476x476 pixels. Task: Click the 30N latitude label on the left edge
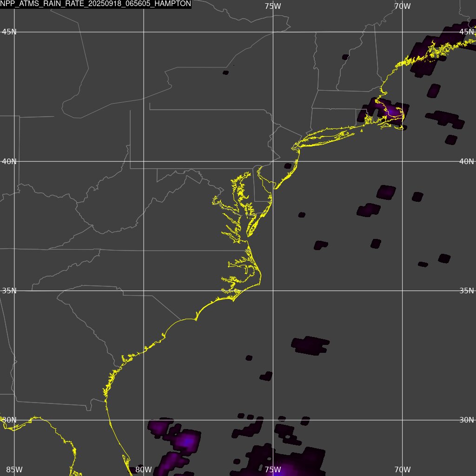click(x=9, y=420)
